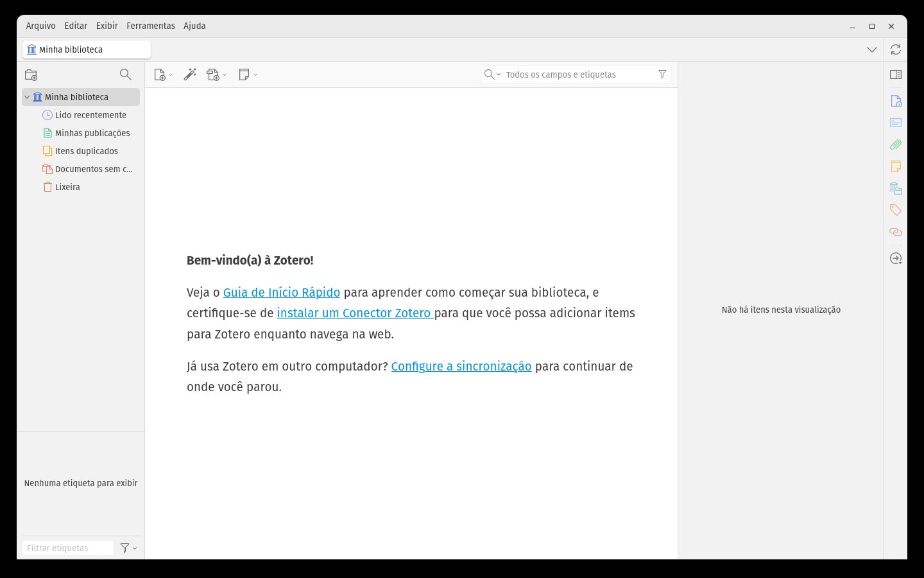
Task: Click the yellow notes icon in side rail
Action: (896, 166)
